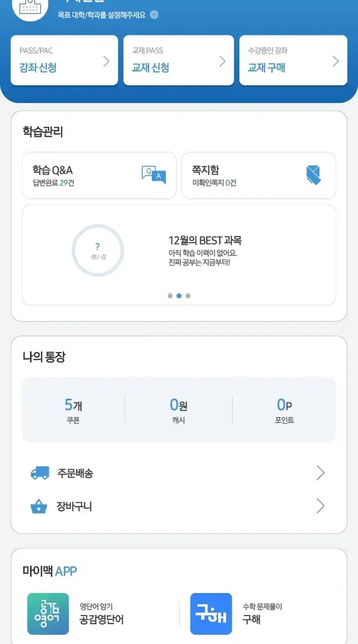
Task: Select the first carousel dot indicator
Action: click(x=170, y=296)
